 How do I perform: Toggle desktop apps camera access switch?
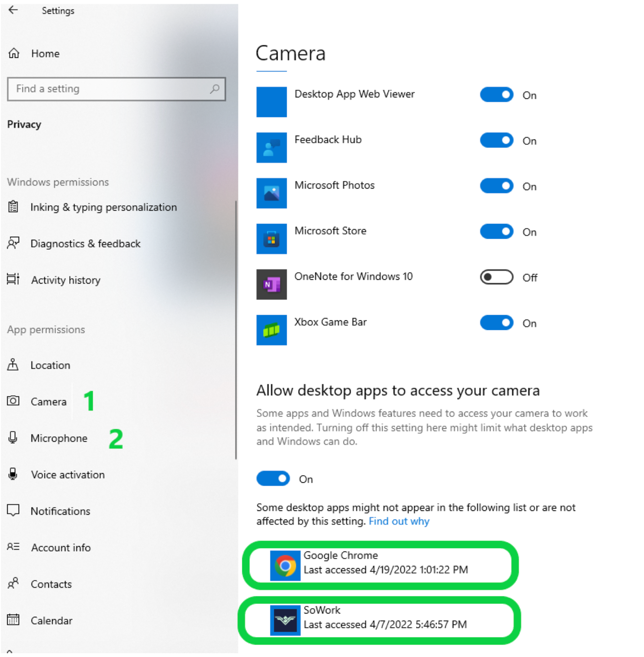(273, 478)
